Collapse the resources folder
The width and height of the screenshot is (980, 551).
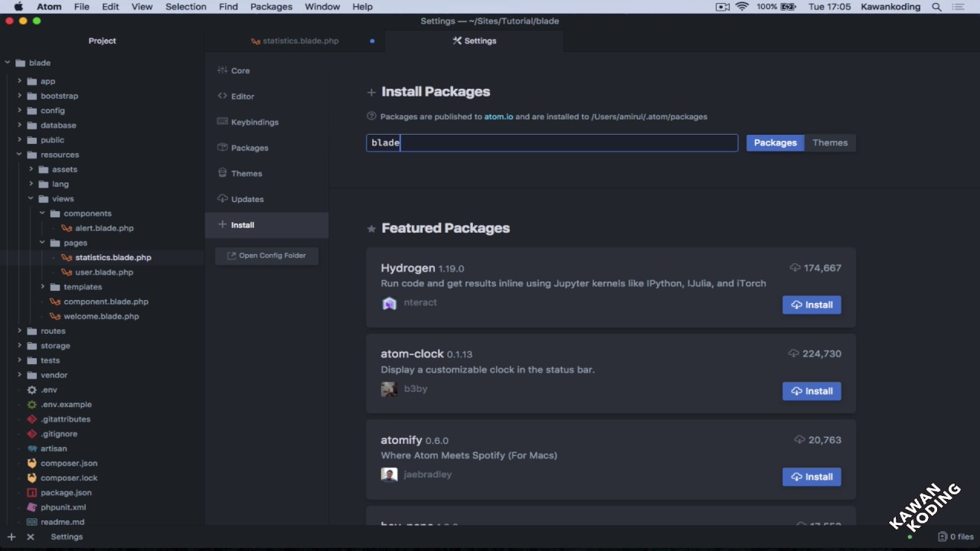click(19, 155)
